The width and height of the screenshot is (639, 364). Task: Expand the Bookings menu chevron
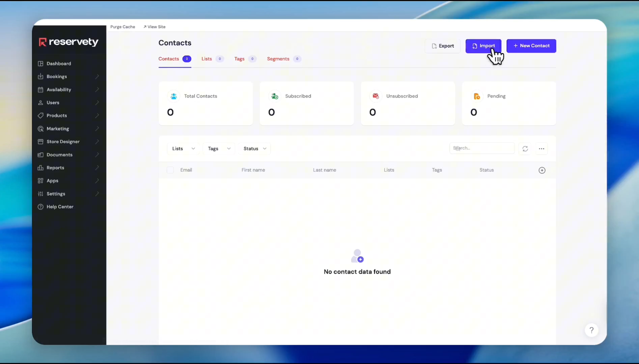97,77
